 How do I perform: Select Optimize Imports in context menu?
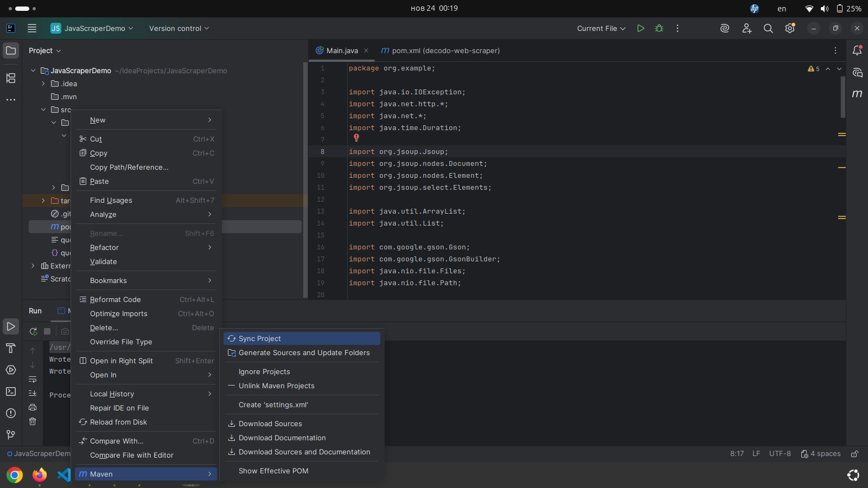(x=146, y=313)
